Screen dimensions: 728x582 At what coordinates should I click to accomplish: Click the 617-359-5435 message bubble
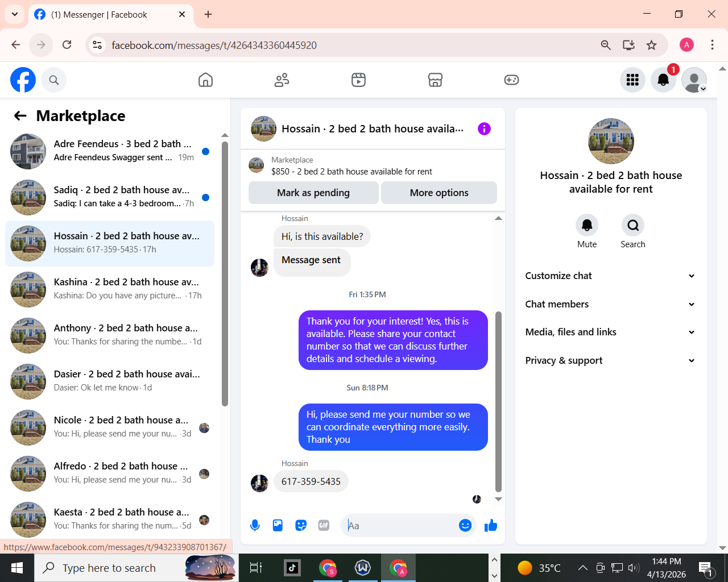pos(311,481)
